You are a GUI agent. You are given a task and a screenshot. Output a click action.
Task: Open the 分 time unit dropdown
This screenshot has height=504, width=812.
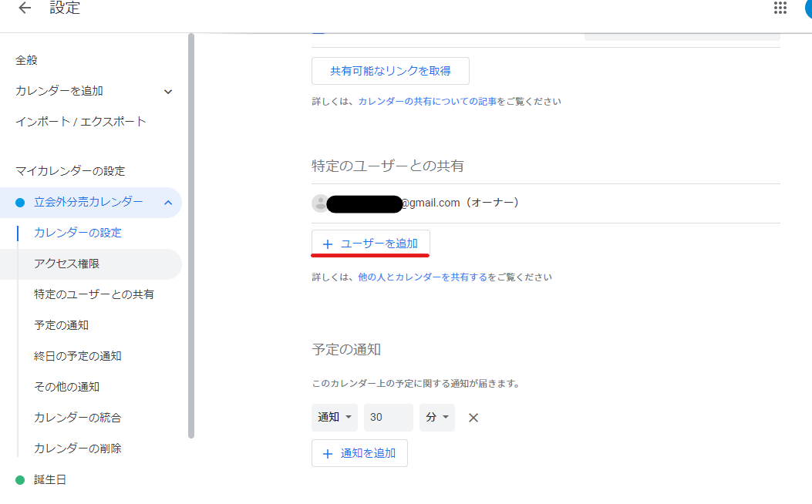coord(436,418)
